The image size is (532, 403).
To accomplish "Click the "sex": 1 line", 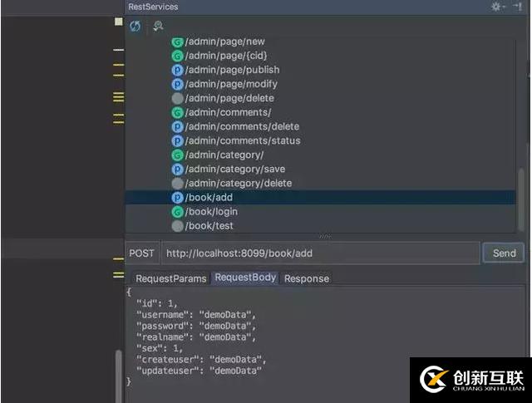I will pyautogui.click(x=160, y=348).
